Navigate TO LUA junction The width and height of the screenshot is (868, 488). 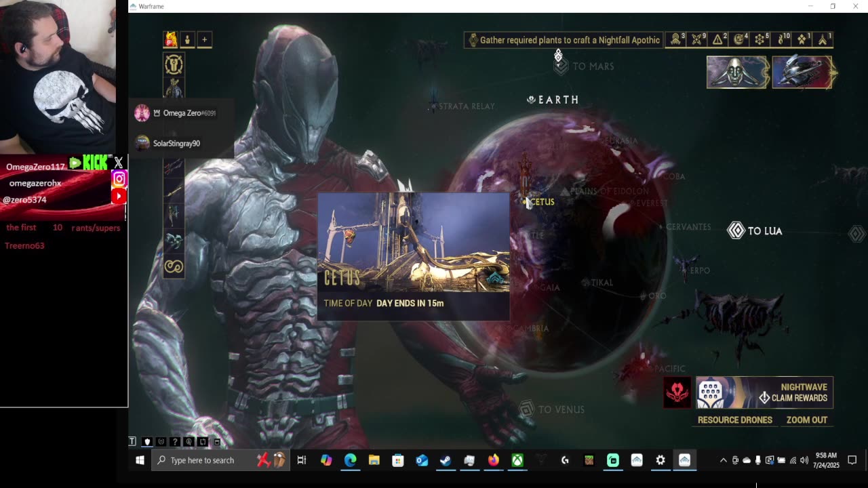(755, 230)
